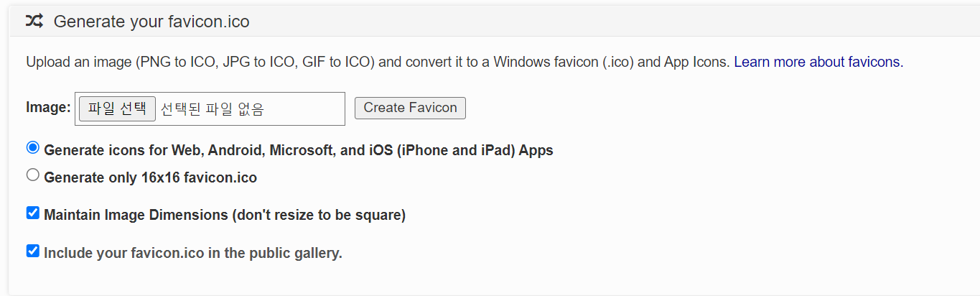Screen dimensions: 980x296
Task: Open the Learn more about favicons link
Action: [x=818, y=62]
